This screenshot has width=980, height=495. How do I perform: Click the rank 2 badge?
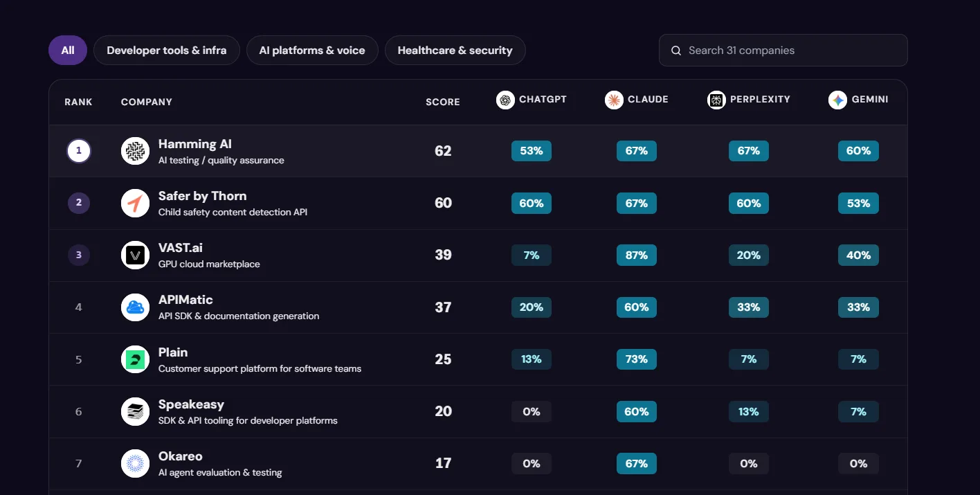click(x=79, y=203)
